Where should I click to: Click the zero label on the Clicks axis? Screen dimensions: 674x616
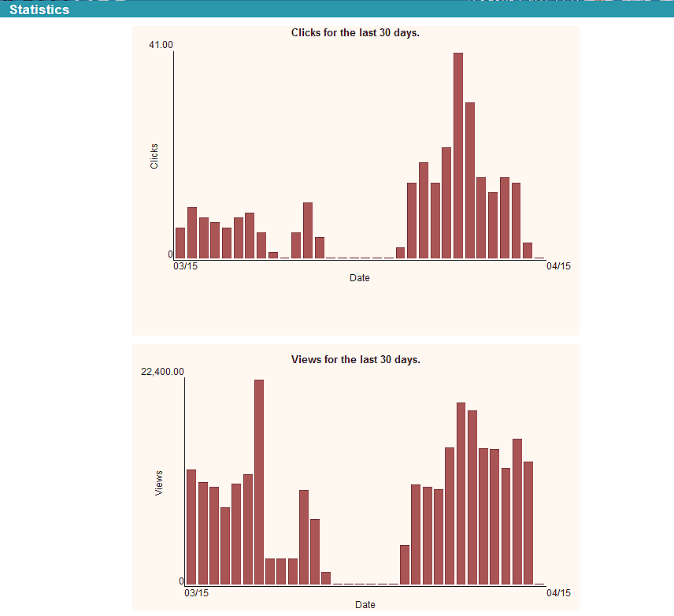pyautogui.click(x=170, y=254)
